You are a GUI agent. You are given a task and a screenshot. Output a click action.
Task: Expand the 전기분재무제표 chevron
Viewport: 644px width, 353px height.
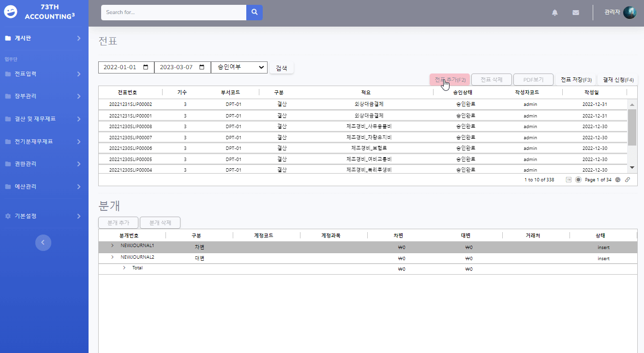click(79, 142)
